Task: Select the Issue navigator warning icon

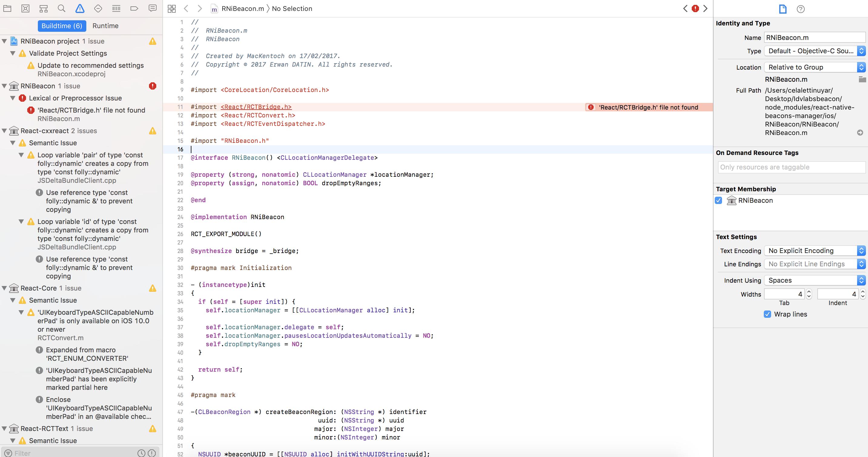Action: (x=80, y=8)
